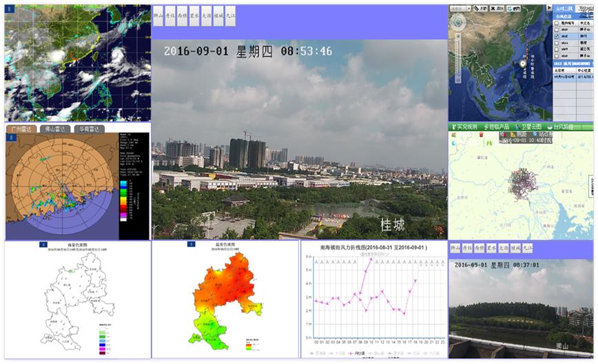
Task: Click the rainfall map color legend
Action: pyautogui.click(x=104, y=339)
